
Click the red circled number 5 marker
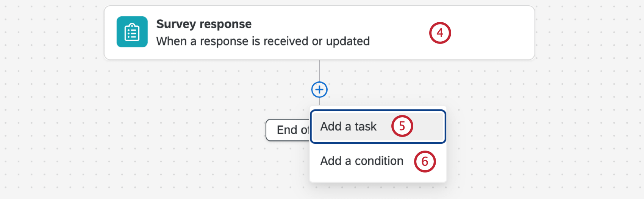click(402, 126)
